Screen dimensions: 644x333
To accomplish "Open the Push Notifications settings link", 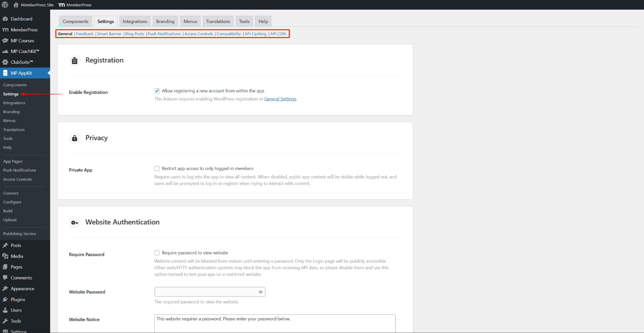I will (164, 34).
